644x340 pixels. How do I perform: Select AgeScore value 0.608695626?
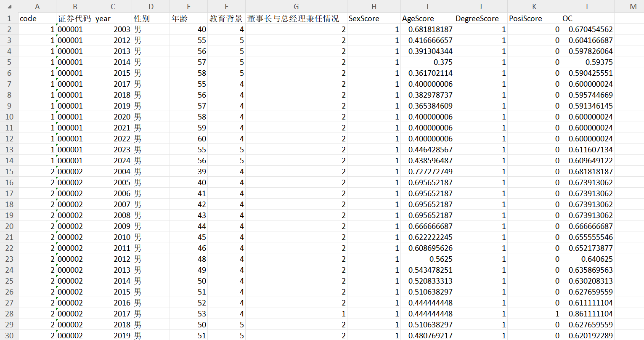(x=427, y=248)
